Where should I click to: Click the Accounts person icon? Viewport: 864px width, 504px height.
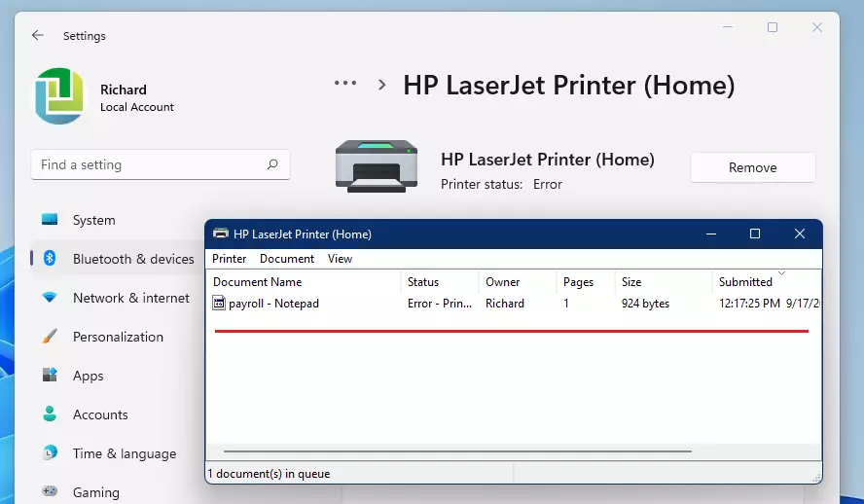click(x=50, y=414)
